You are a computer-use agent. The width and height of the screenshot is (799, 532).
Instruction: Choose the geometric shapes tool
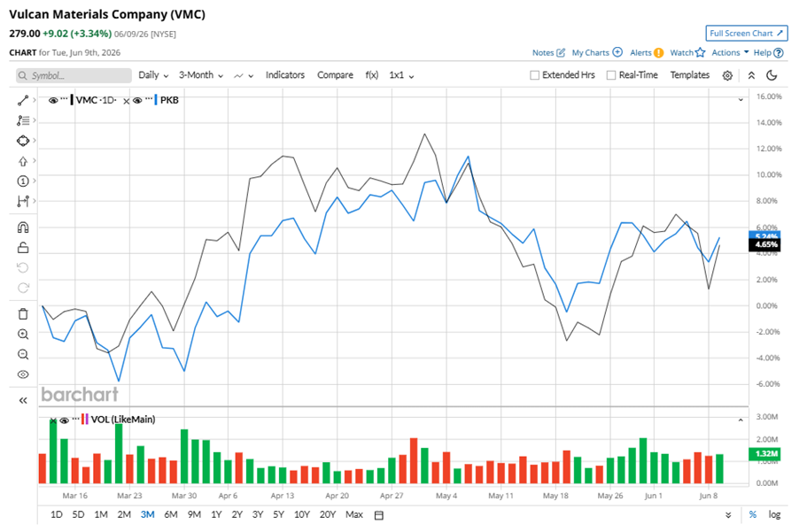coord(23,141)
